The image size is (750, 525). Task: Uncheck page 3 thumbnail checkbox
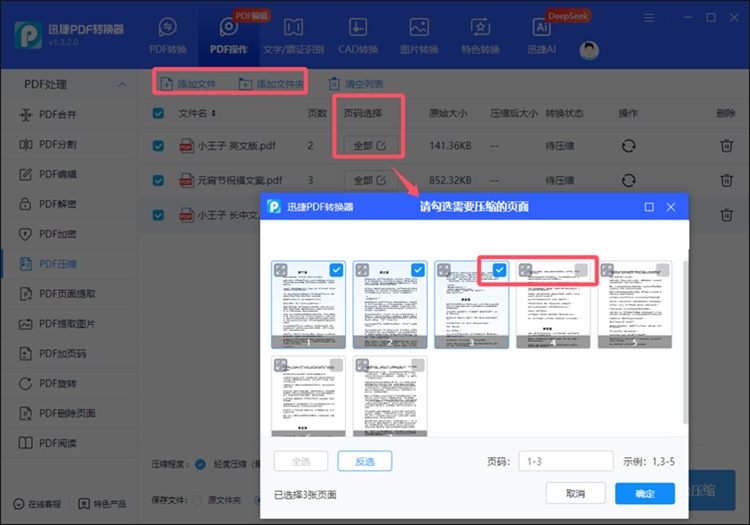tap(499, 270)
